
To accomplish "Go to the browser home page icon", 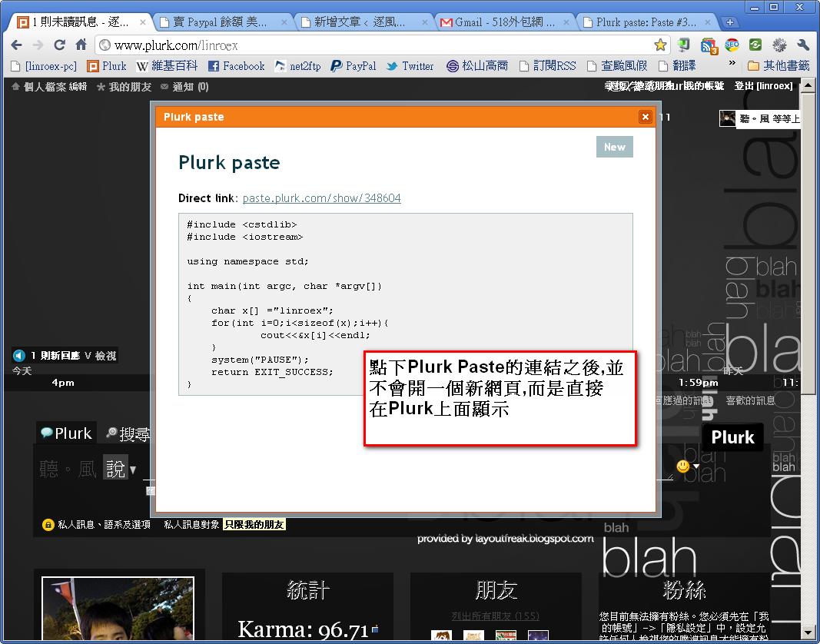I will 81,45.
